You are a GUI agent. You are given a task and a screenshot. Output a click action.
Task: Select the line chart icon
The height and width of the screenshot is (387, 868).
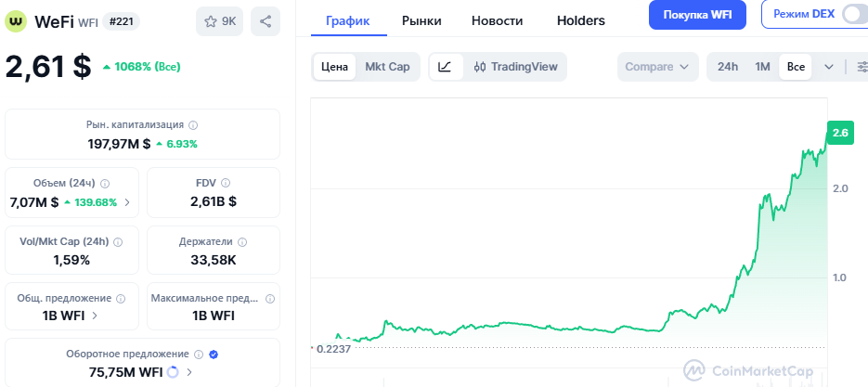coord(446,67)
